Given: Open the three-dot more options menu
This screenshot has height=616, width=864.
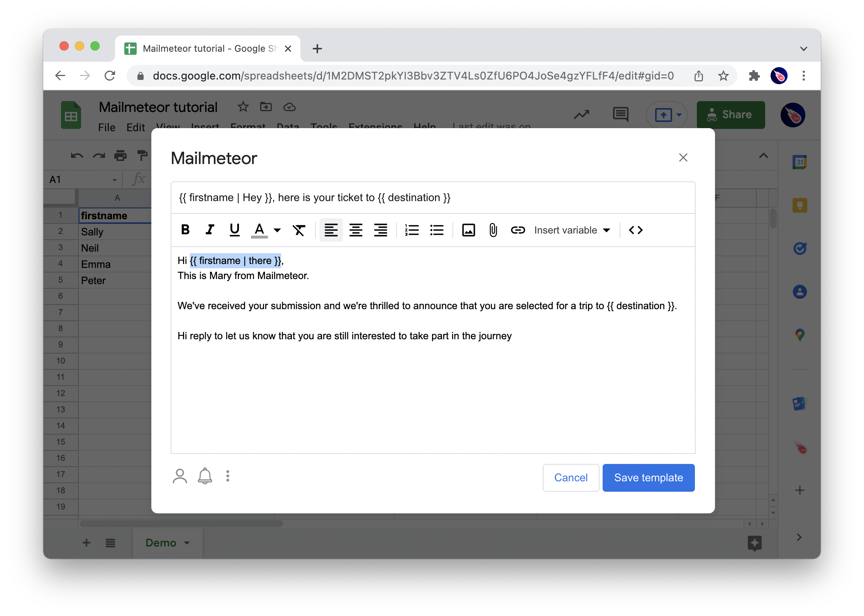Looking at the screenshot, I should coord(228,476).
